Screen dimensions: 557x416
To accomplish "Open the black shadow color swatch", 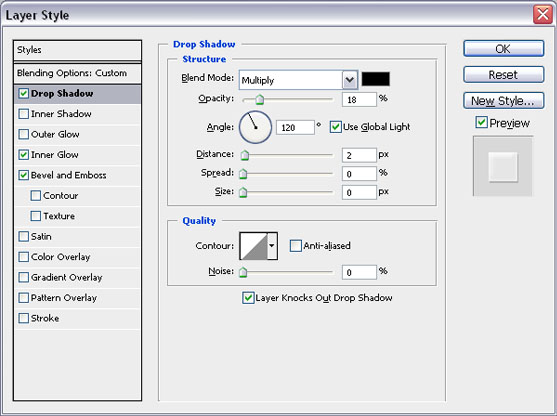I will point(375,79).
